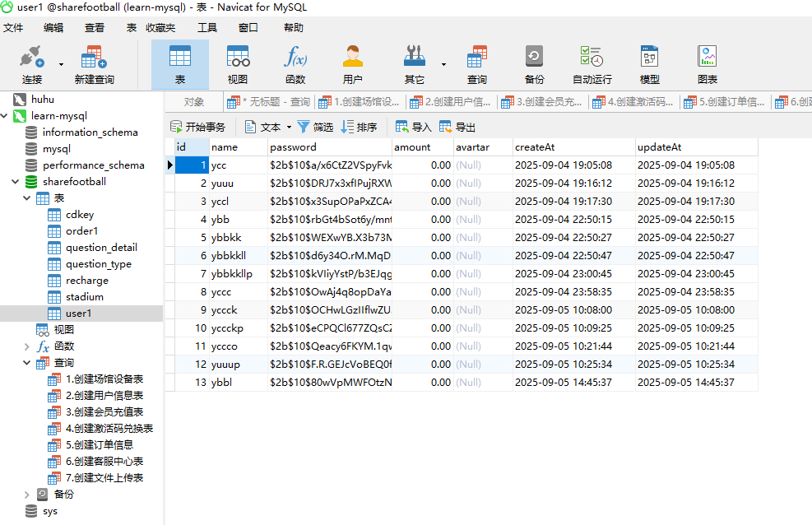Click Begin Transaction (开始事务) button

(197, 127)
